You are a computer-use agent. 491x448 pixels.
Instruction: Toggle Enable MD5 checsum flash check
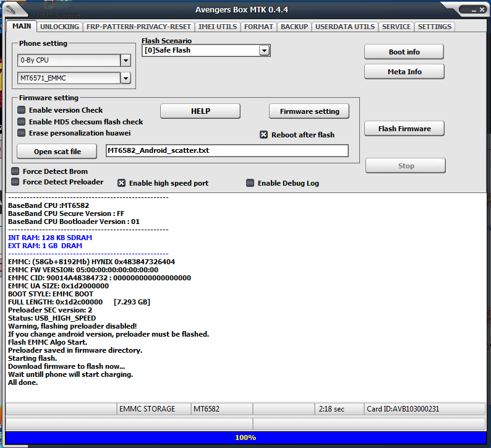coord(21,121)
